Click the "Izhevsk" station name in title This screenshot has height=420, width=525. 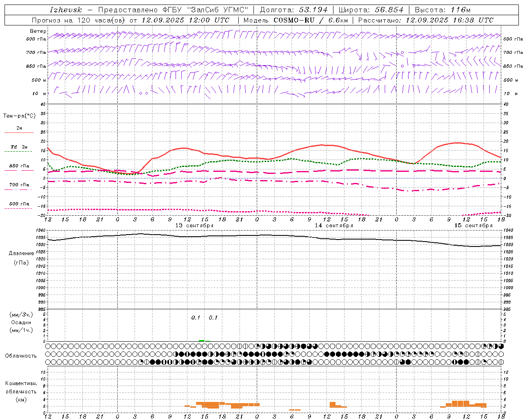coord(66,10)
